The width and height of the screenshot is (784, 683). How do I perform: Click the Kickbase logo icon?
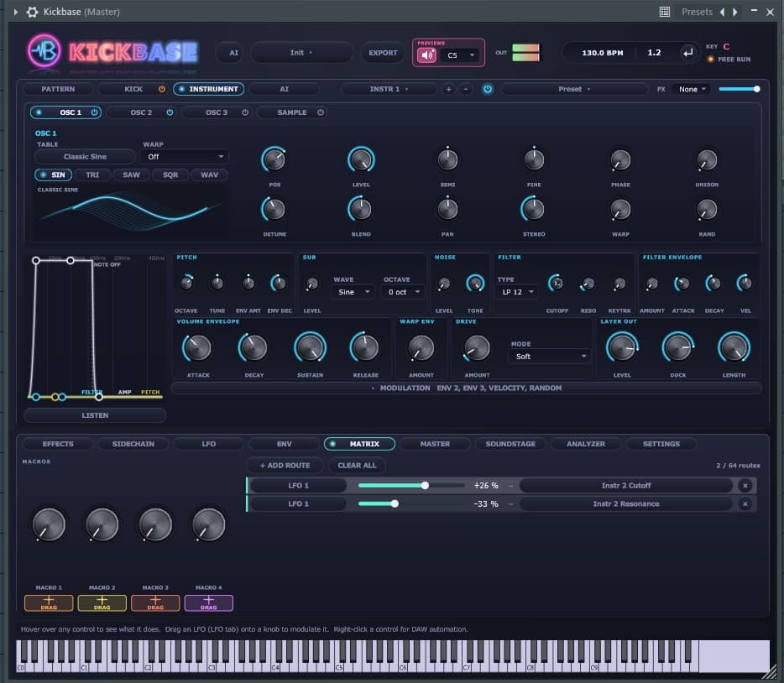(x=44, y=51)
